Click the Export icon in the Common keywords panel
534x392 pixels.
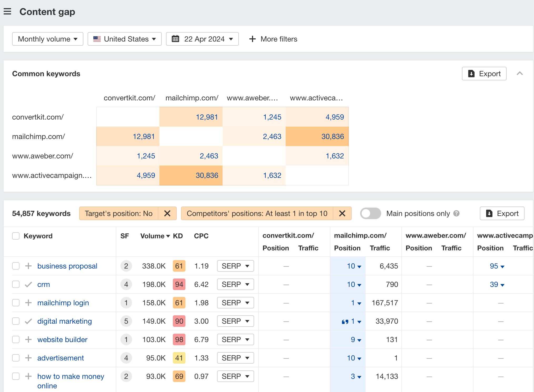pos(472,74)
